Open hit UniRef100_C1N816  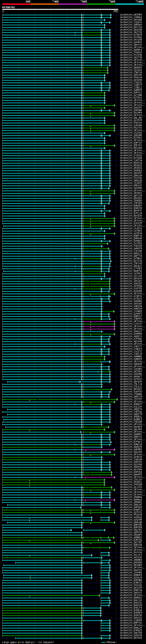tap(131, 17)
